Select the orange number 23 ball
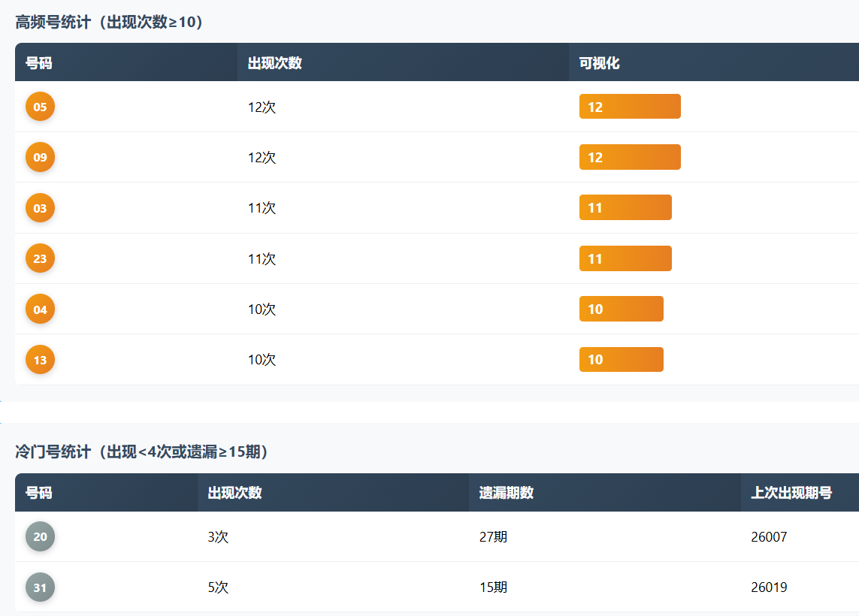 coord(40,258)
